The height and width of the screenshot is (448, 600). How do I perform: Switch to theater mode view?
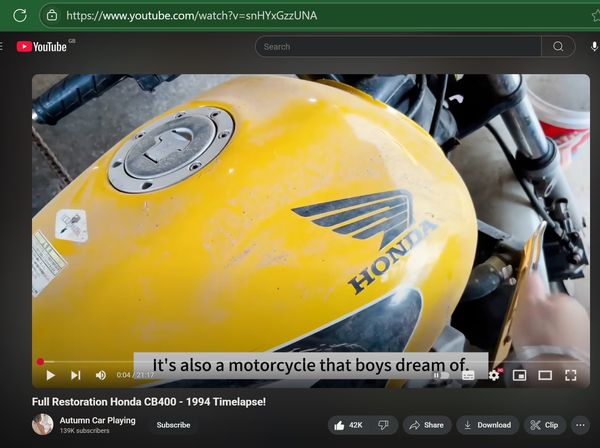click(x=545, y=375)
